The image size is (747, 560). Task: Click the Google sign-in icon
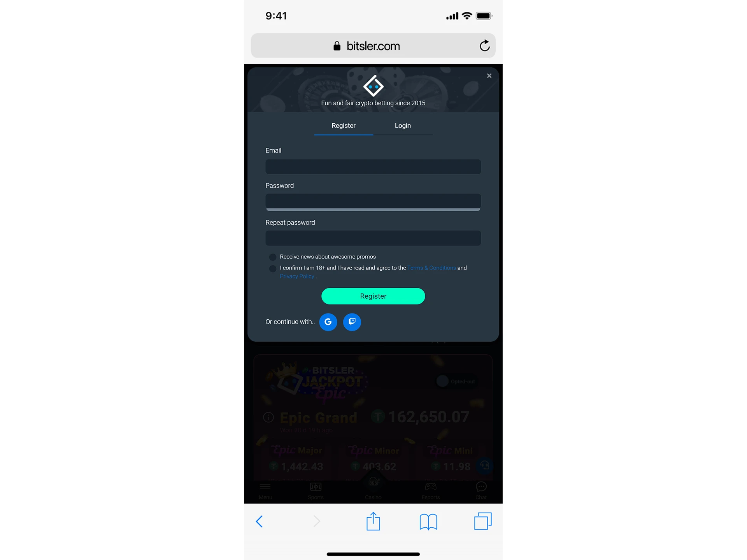tap(328, 322)
